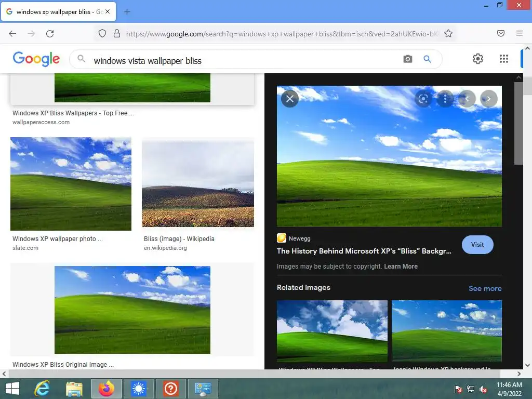This screenshot has height=399, width=532.
Task: Open the red question mark help app
Action: (x=170, y=389)
